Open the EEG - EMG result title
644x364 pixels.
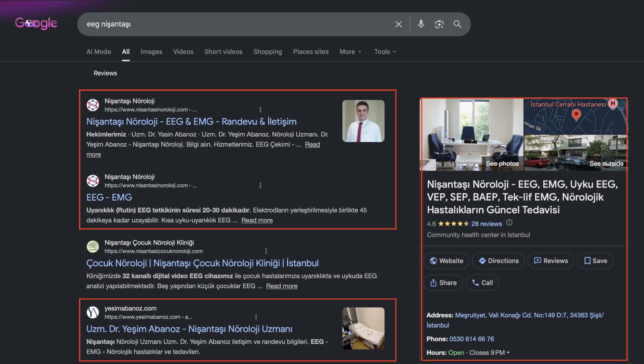[x=109, y=197]
